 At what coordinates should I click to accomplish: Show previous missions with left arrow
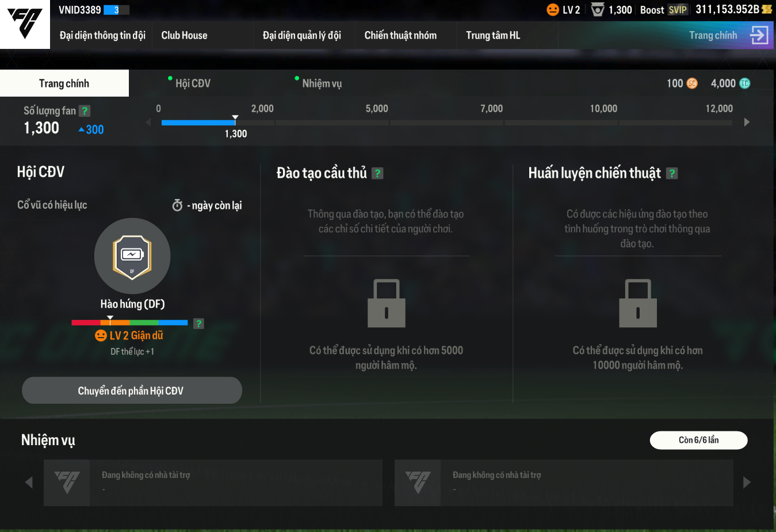pyautogui.click(x=29, y=483)
